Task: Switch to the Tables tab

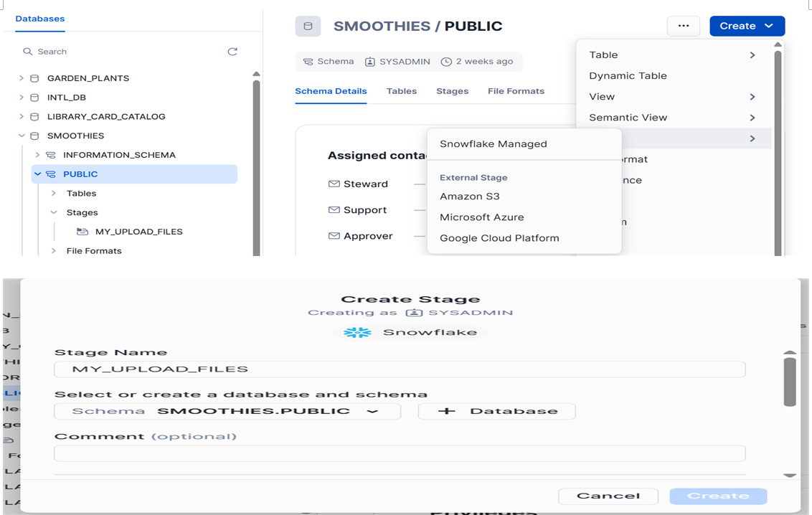Action: (x=401, y=91)
